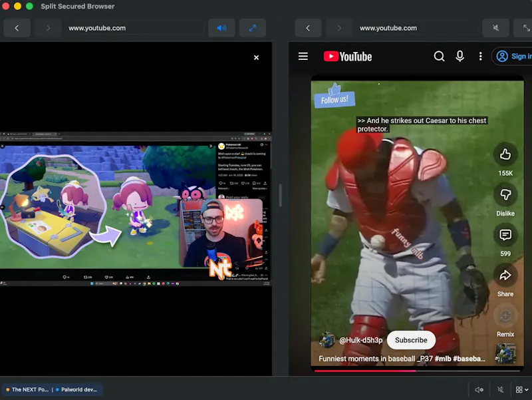Viewport: 532px width, 400px height.
Task: Click the right pane www.youtube.com address field
Action: click(x=418, y=28)
